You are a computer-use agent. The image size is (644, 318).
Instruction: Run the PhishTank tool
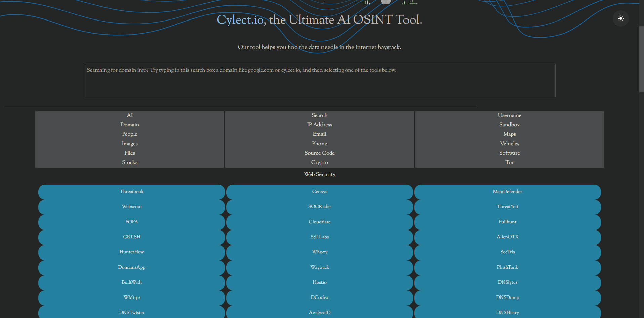click(508, 267)
